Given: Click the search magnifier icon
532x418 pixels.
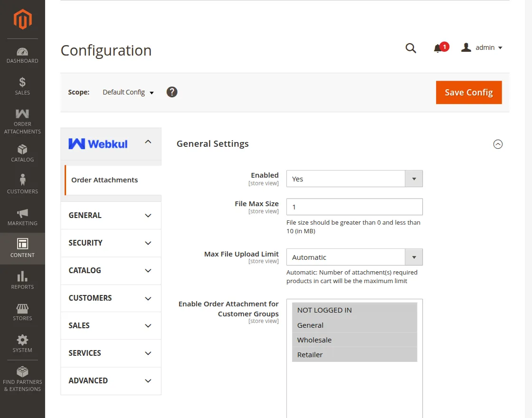Looking at the screenshot, I should [410, 48].
